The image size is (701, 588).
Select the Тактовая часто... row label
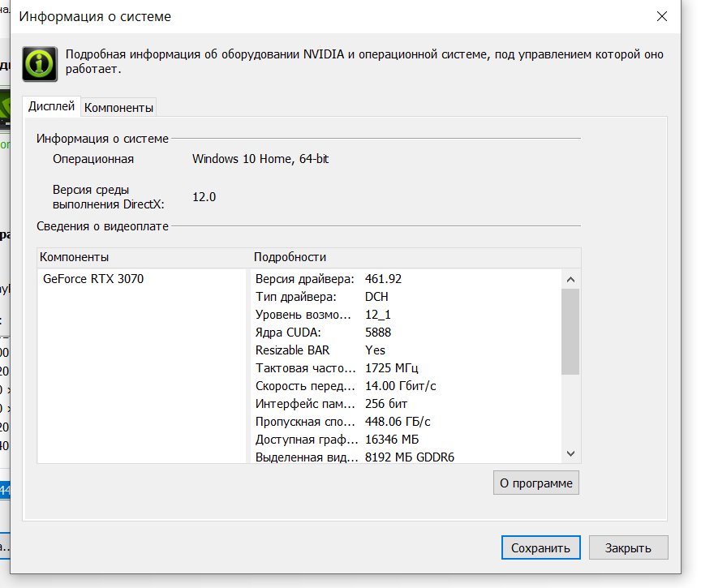click(305, 368)
